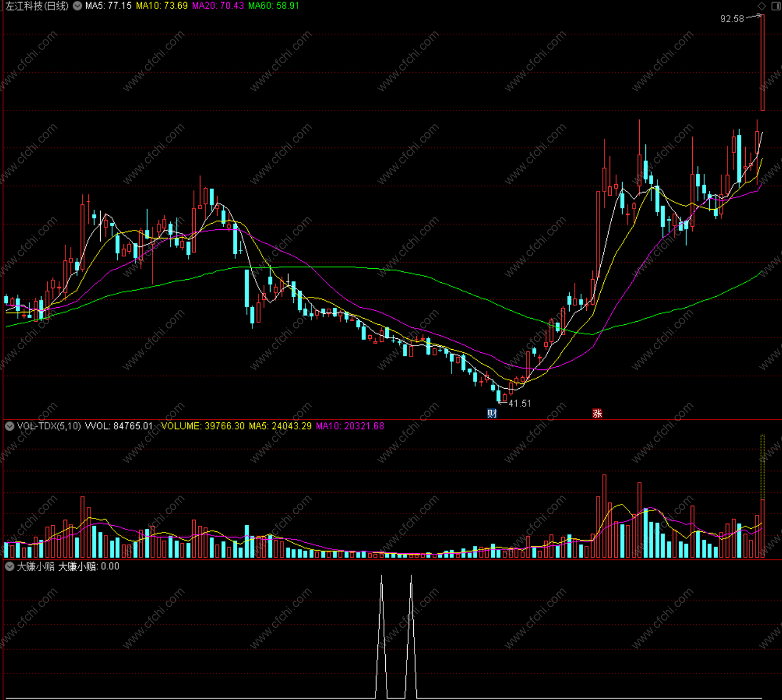
Task: Click the dotted yellow latest volume bar
Action: [762, 467]
